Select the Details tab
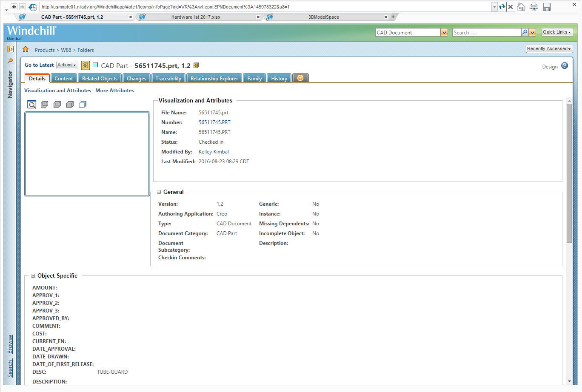Viewport: 582px width, 392px height. pyautogui.click(x=37, y=78)
